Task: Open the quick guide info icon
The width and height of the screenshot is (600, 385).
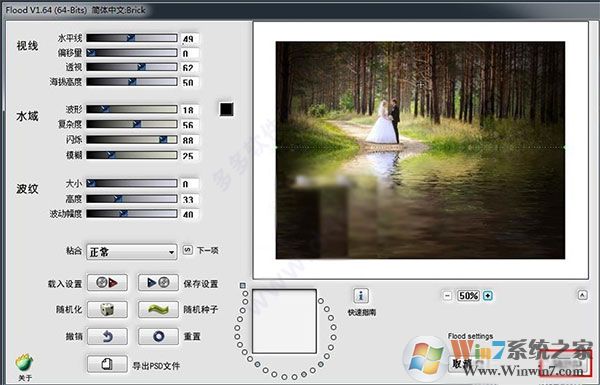Action: click(x=361, y=295)
